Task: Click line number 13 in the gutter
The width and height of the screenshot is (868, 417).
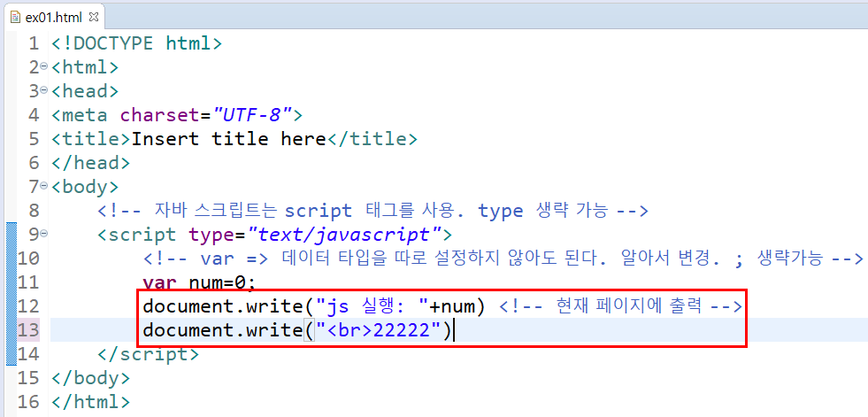Action: tap(27, 330)
